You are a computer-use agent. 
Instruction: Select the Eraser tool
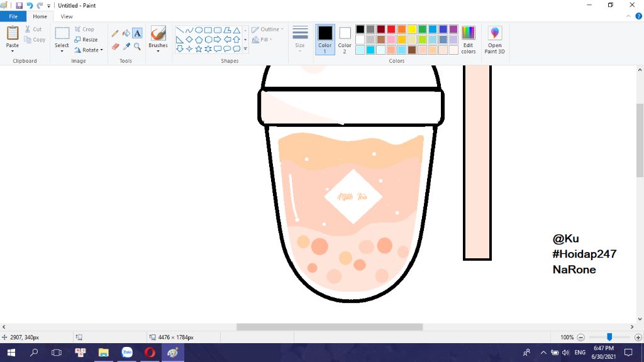pos(115,47)
